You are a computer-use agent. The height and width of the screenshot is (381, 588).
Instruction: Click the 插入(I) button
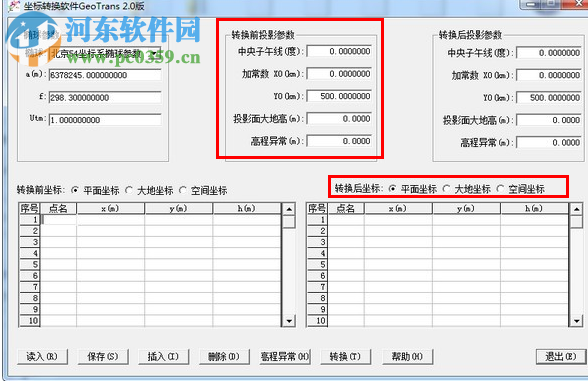pos(163,357)
